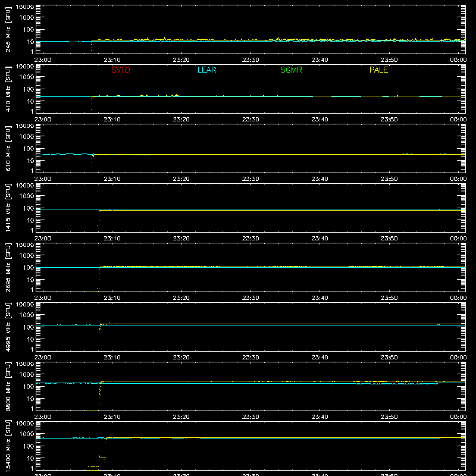This screenshot has width=476, height=476.
Task: Click 23:00 tick label under 245 MHz plot
Action: 43,60
